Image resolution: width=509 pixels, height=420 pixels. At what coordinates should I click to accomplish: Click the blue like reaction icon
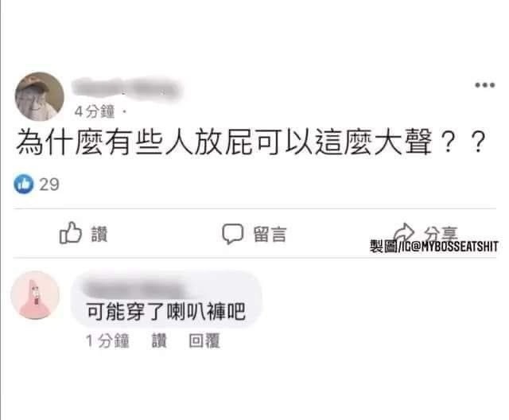coord(24,184)
